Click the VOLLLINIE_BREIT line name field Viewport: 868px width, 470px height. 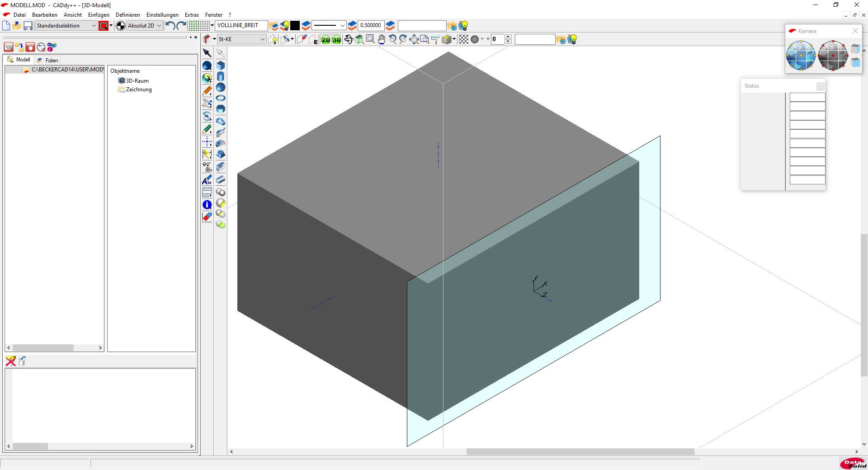pos(241,25)
